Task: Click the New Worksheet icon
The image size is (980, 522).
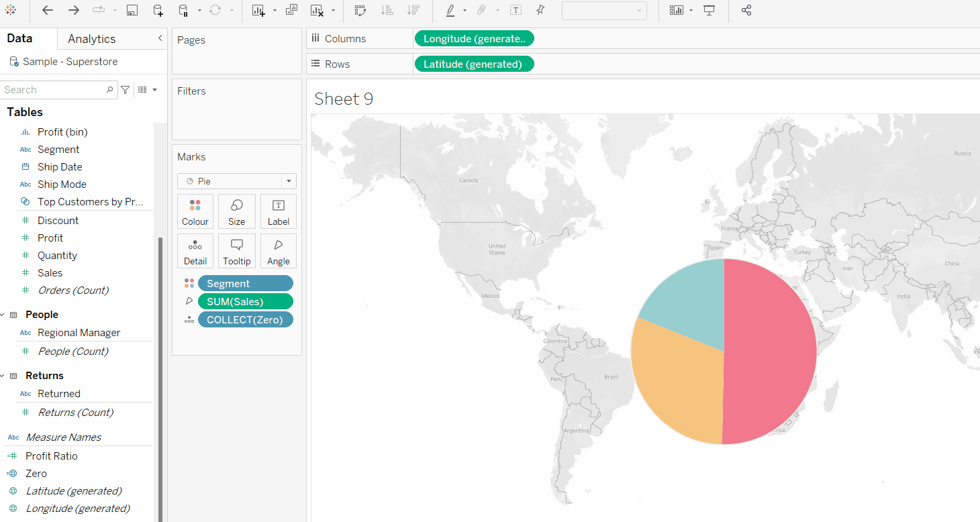Action: (258, 10)
